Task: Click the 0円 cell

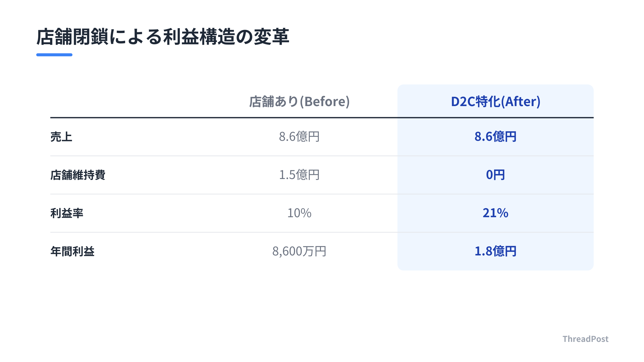Action: point(496,175)
